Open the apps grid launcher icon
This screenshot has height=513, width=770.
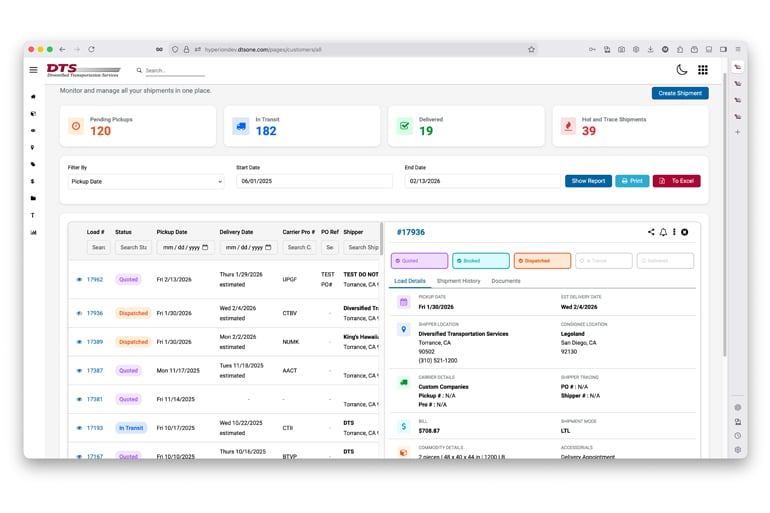tap(703, 70)
